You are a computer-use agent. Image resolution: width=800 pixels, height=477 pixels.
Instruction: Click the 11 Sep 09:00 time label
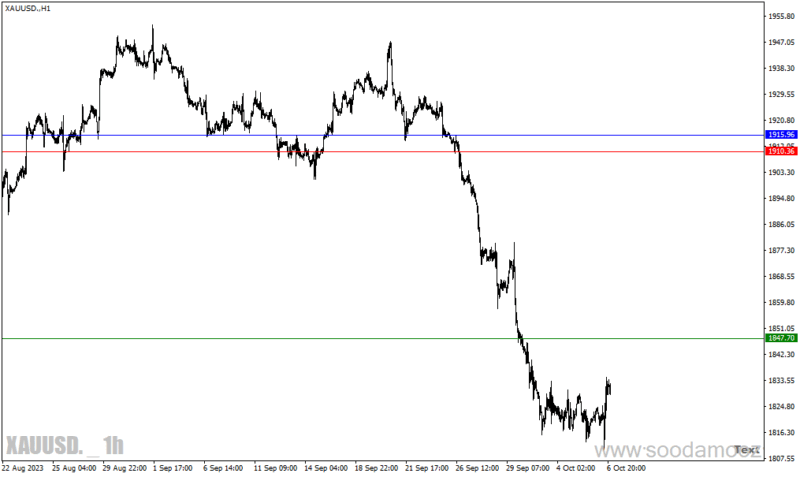(276, 468)
